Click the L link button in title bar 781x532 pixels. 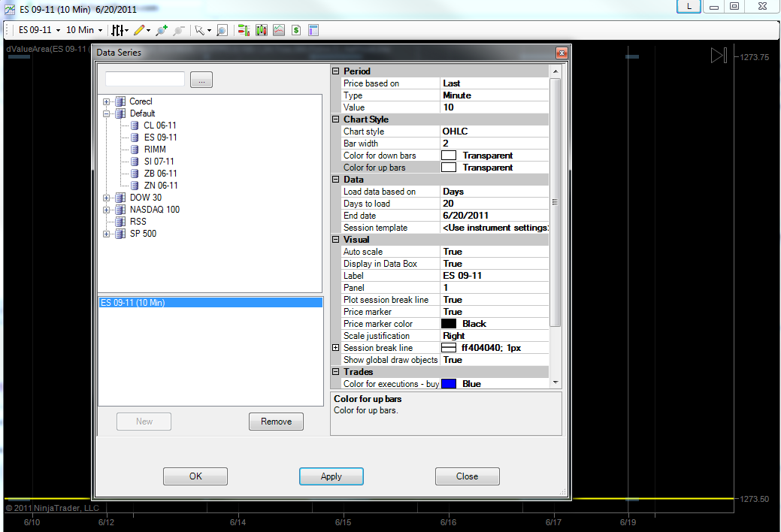[x=689, y=7]
